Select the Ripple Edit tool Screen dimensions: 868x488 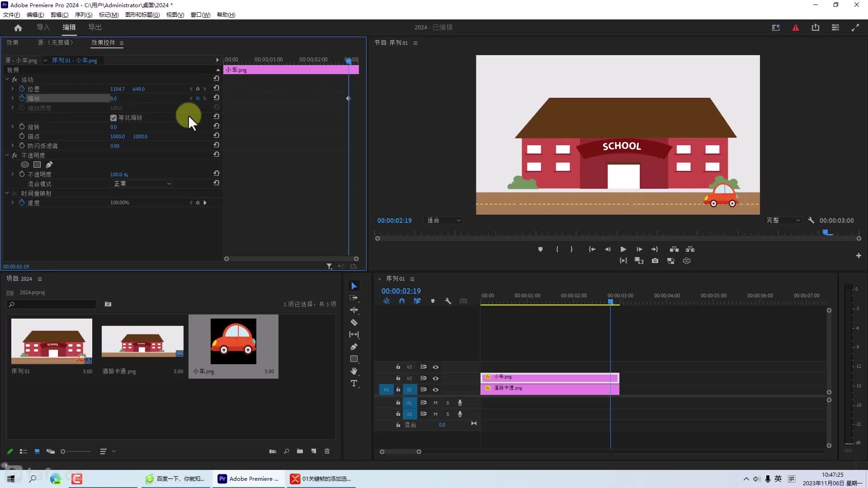pyautogui.click(x=354, y=310)
